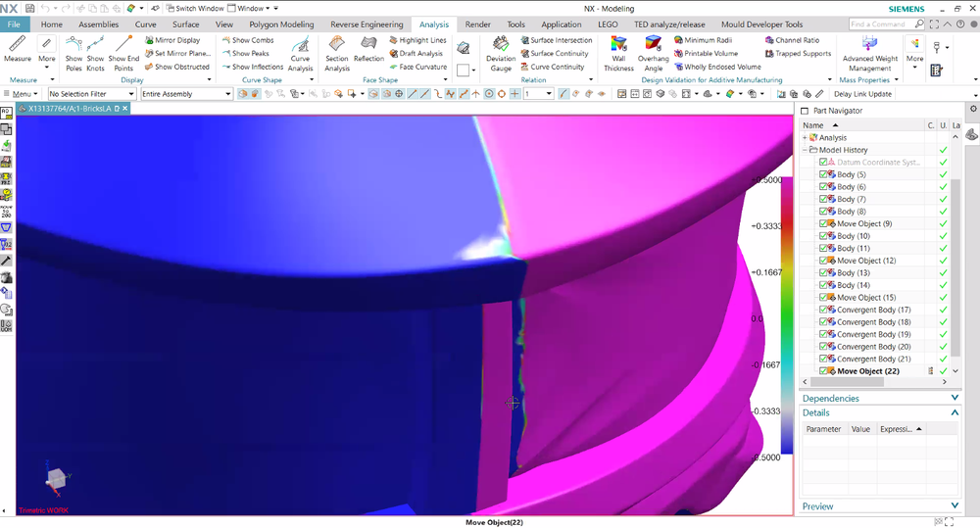The height and width of the screenshot is (528, 980).
Task: Open the Measure tool
Action: point(18,49)
